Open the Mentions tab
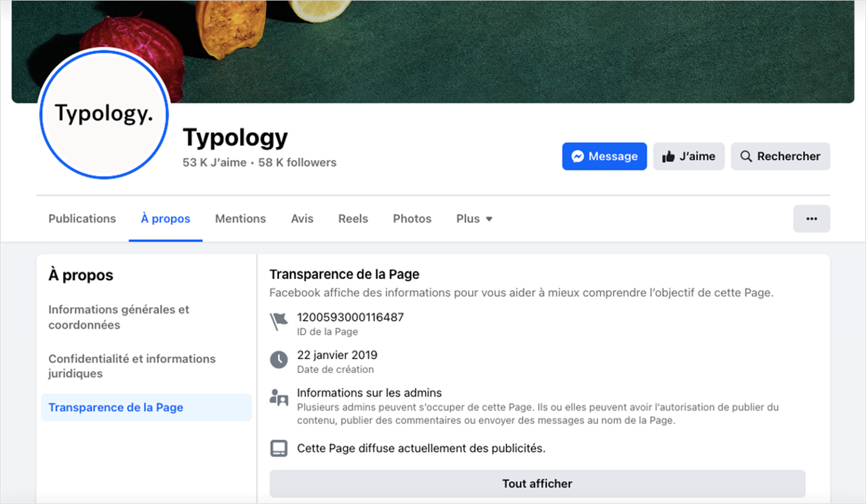The height and width of the screenshot is (504, 866). pyautogui.click(x=240, y=219)
